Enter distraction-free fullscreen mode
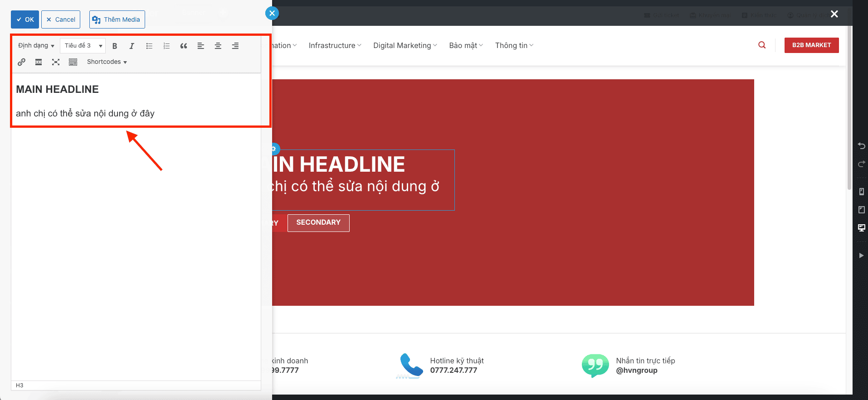Screen dimensions: 868x400 [x=56, y=62]
